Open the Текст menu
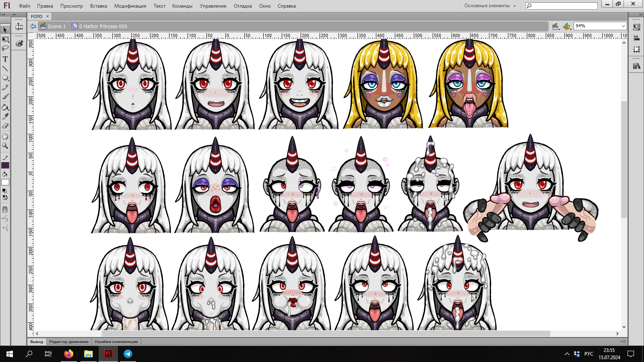 click(x=159, y=6)
